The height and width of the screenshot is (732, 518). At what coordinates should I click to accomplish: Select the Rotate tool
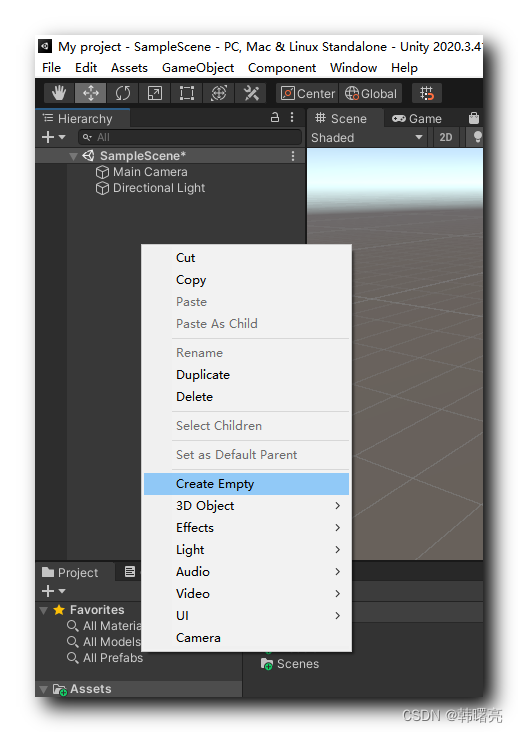coord(123,93)
